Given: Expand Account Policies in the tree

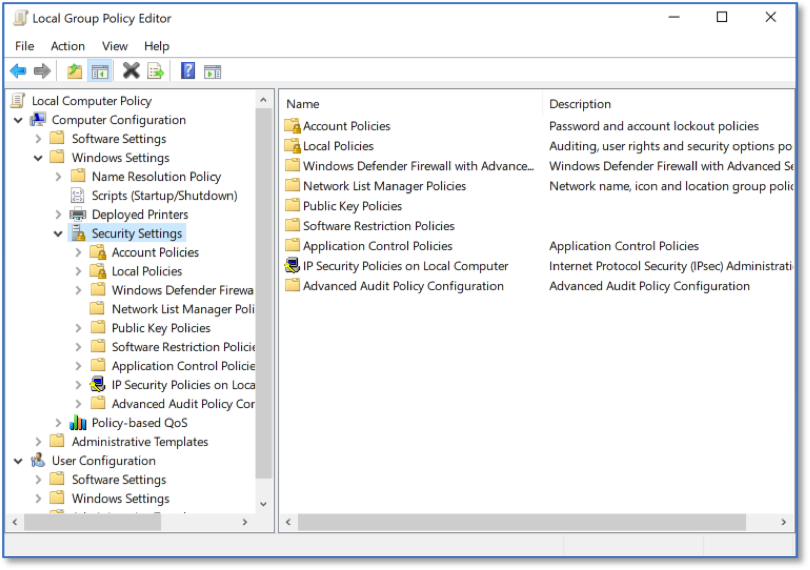Looking at the screenshot, I should (79, 252).
